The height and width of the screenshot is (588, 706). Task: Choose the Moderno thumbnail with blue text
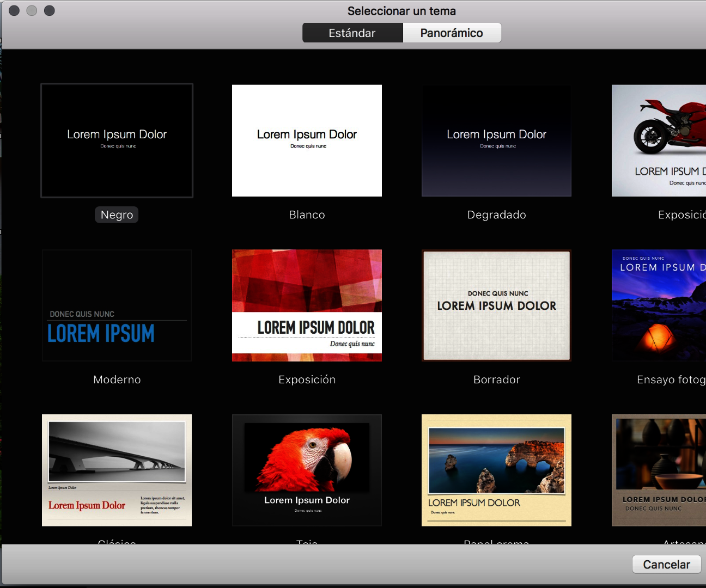pos(117,305)
